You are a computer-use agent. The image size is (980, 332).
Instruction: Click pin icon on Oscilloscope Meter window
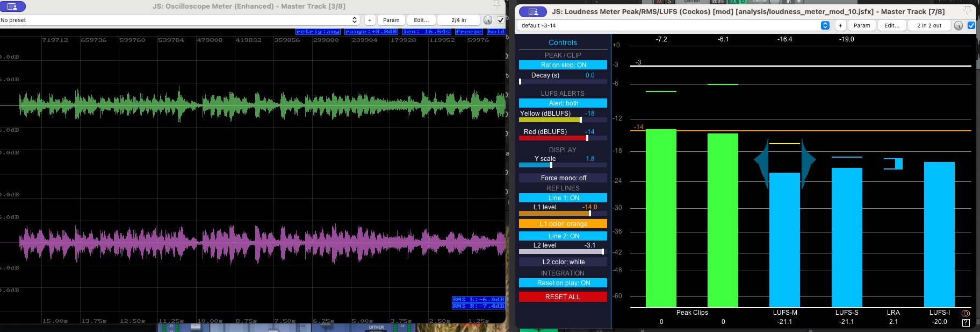(x=496, y=5)
